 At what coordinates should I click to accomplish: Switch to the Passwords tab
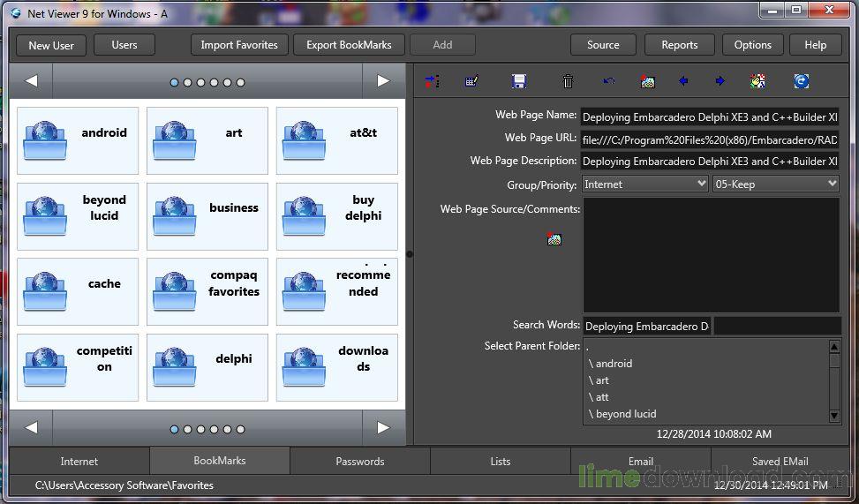coord(360,461)
